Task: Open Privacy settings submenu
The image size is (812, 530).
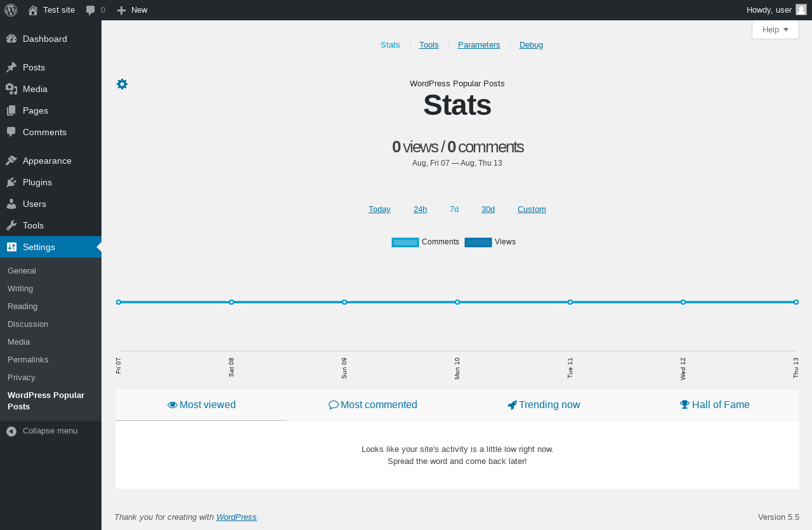Action: (51, 378)
